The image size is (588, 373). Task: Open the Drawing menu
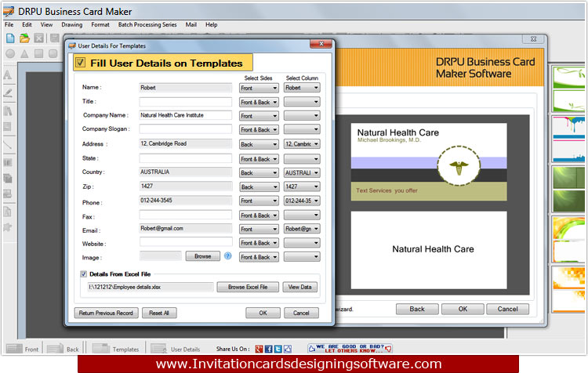[71, 25]
